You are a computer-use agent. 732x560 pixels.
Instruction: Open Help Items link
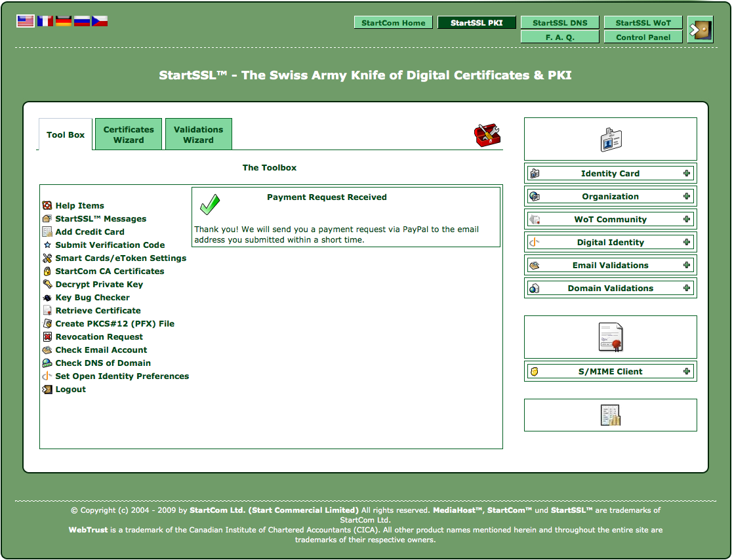80,205
